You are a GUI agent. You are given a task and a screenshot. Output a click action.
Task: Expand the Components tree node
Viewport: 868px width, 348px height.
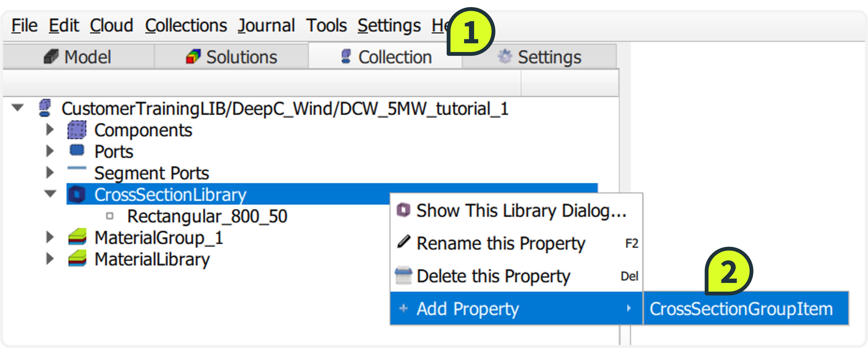coord(50,130)
